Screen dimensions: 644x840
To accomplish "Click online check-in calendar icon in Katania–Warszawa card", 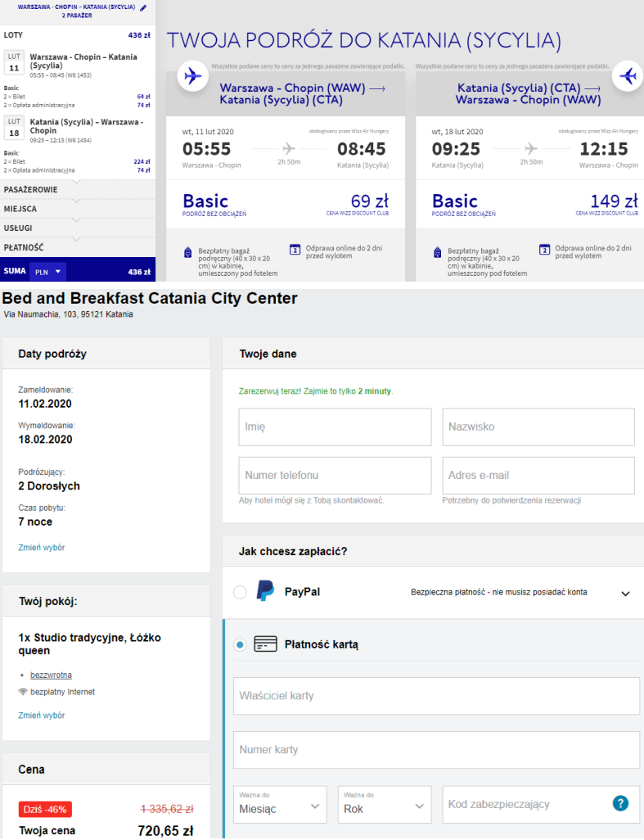I will pyautogui.click(x=544, y=249).
